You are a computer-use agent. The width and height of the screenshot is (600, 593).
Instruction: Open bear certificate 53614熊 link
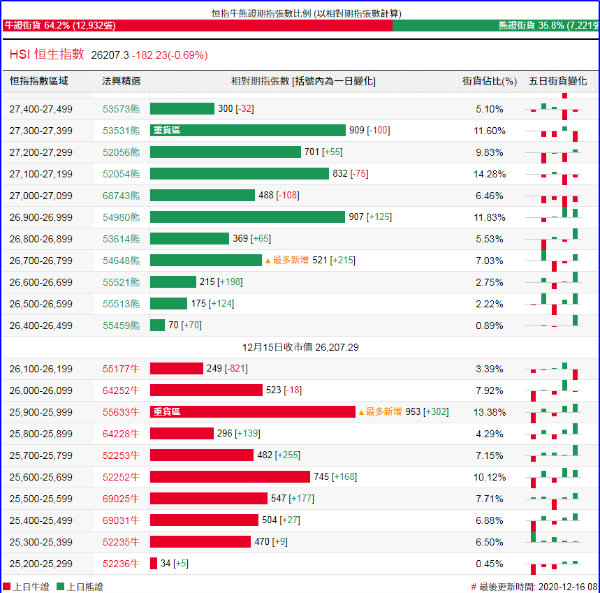click(x=121, y=239)
